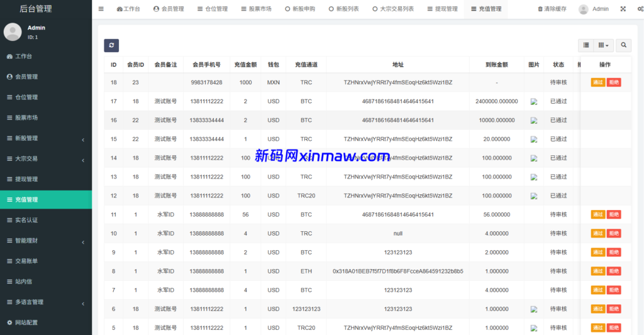This screenshot has height=335, width=644.
Task: Approve recharge ID 9 with 通过
Action: [598, 253]
